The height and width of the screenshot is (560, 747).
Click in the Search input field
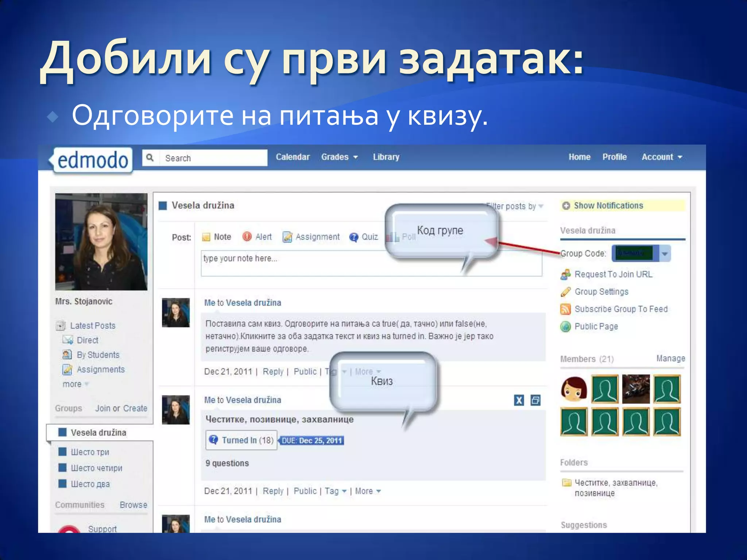coord(214,158)
